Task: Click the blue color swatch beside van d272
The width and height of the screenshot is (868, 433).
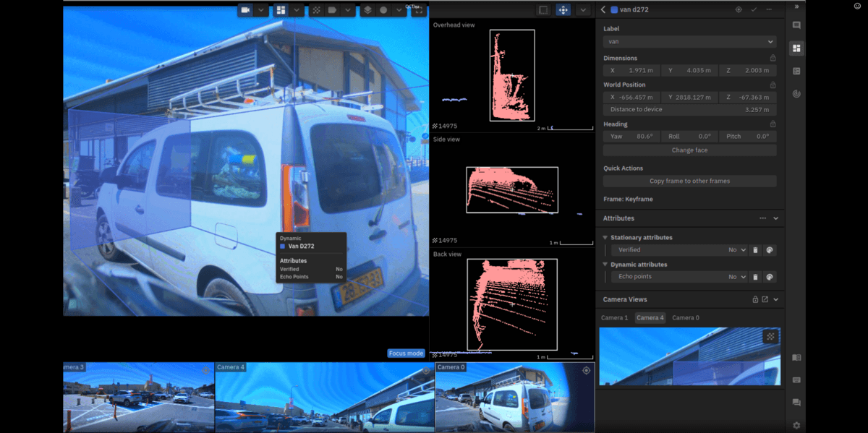Action: click(614, 9)
